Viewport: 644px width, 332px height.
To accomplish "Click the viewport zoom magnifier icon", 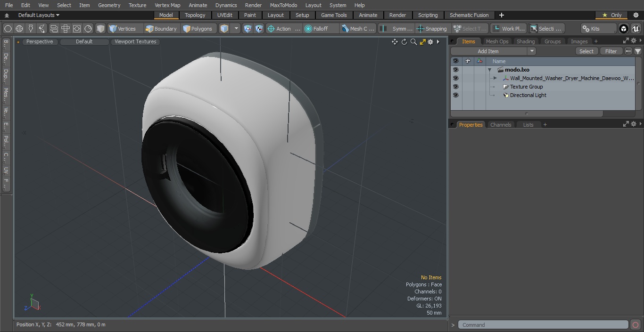I will coord(413,42).
